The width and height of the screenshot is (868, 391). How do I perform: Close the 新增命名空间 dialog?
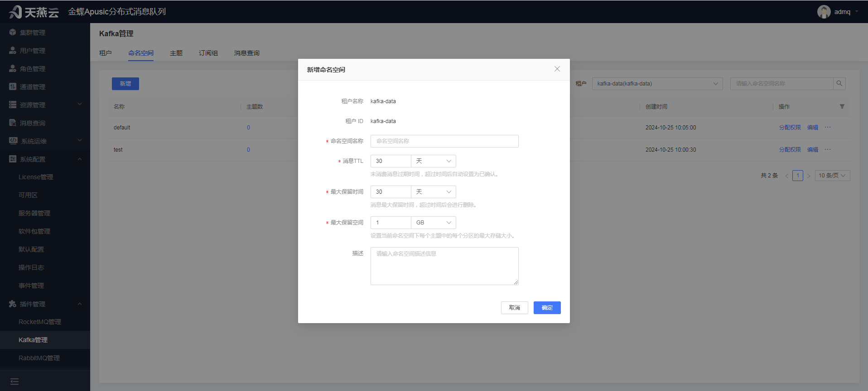pyautogui.click(x=557, y=69)
